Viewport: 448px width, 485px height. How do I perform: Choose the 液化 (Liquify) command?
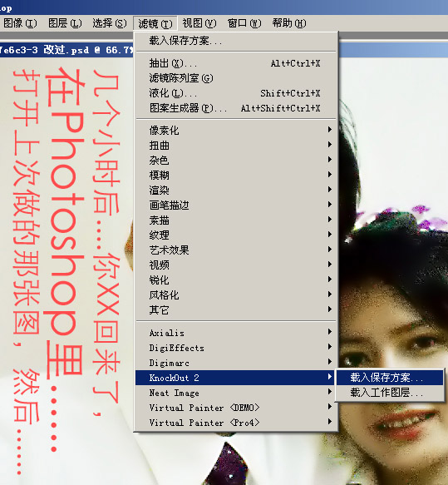tap(236, 93)
